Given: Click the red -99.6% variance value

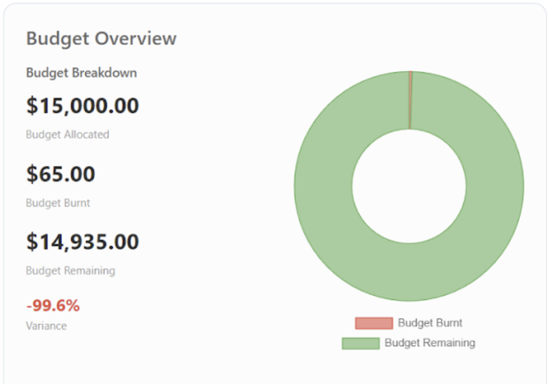Looking at the screenshot, I should (x=52, y=305).
